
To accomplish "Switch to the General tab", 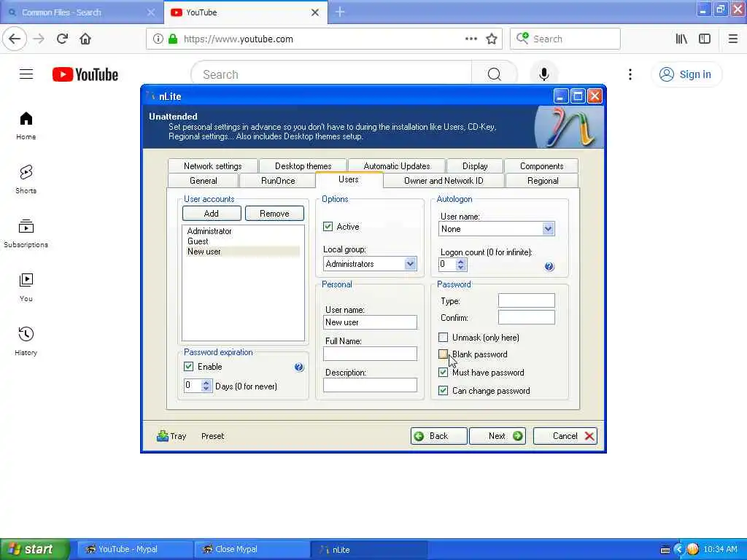I will pos(204,181).
